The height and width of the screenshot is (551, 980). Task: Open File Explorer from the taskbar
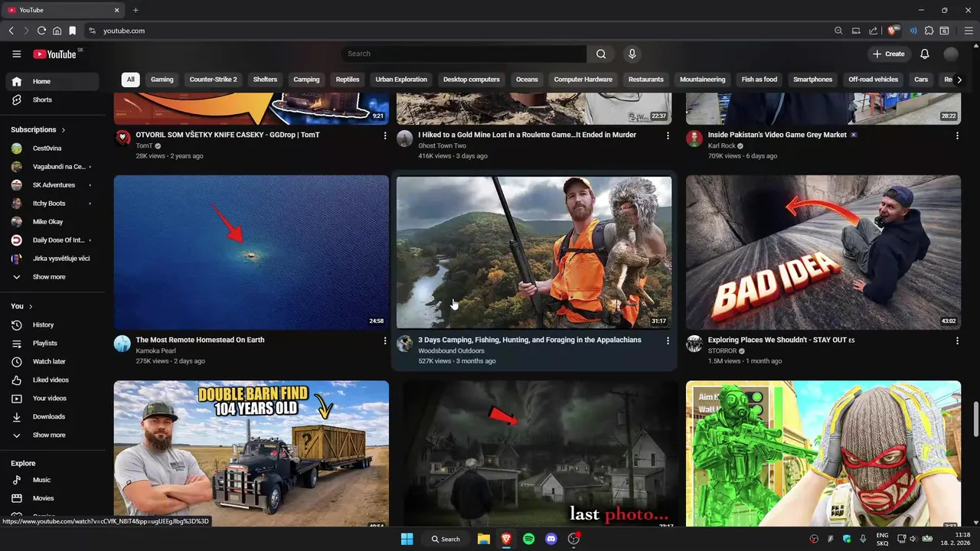click(484, 539)
